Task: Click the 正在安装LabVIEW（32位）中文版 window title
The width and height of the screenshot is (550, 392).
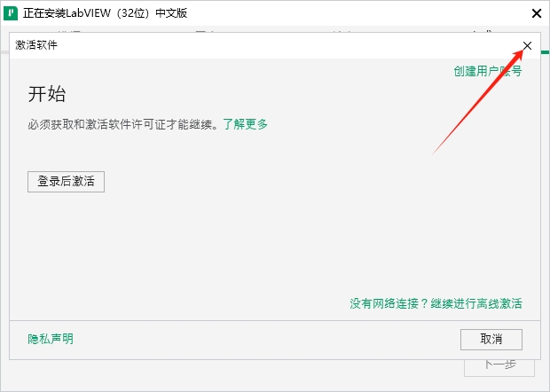Action: [105, 13]
